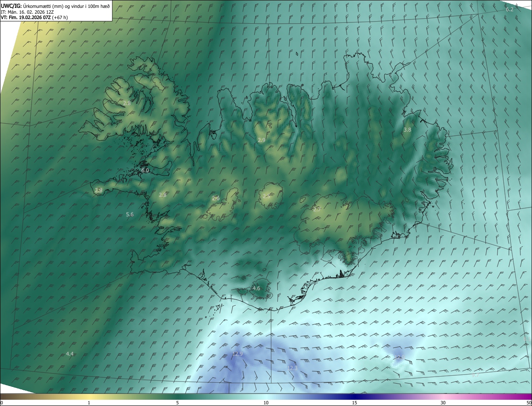Select the 2.6 value label

216,198
